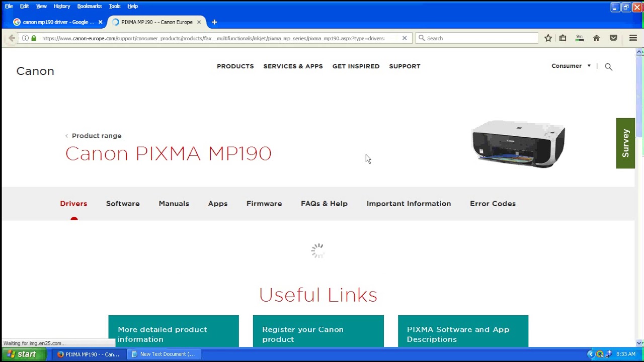Open the Pocket icon in toolbar
Screen dimensions: 644x362
[613, 38]
